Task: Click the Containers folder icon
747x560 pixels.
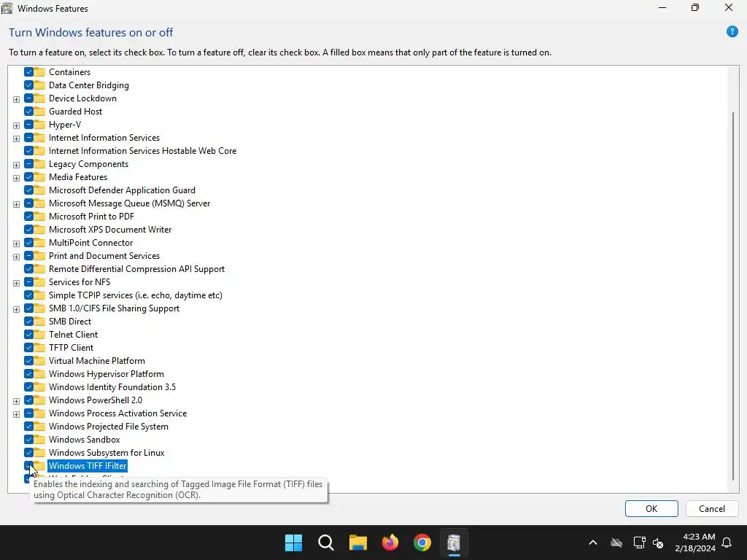Action: [39, 72]
